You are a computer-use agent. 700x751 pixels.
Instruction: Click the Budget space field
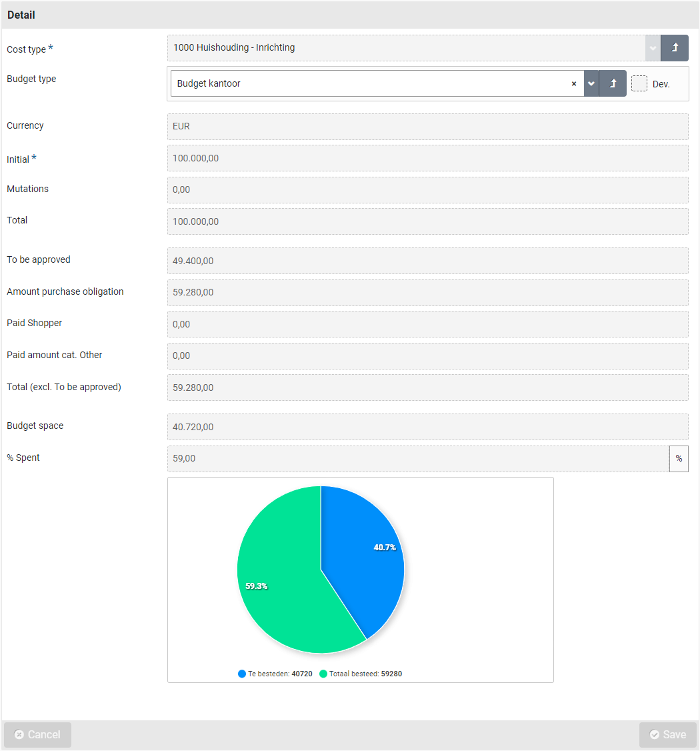coord(427,427)
